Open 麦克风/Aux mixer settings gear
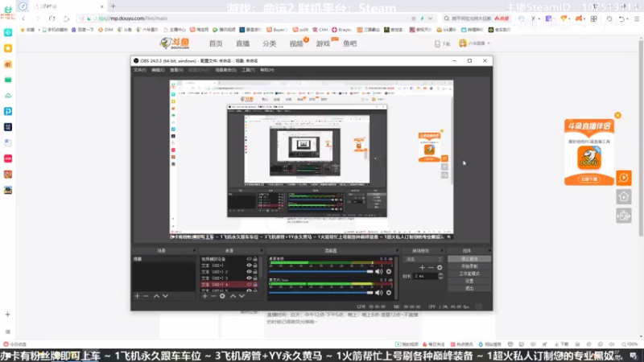 (389, 293)
